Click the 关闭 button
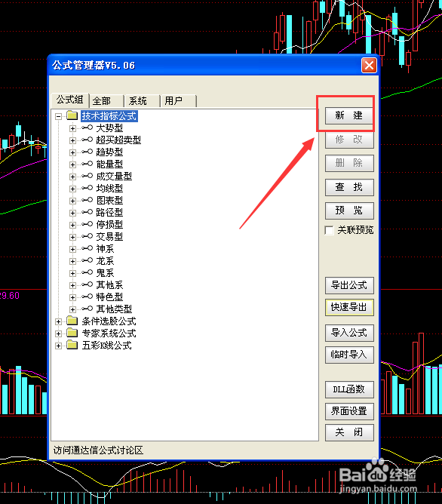 pyautogui.click(x=349, y=432)
